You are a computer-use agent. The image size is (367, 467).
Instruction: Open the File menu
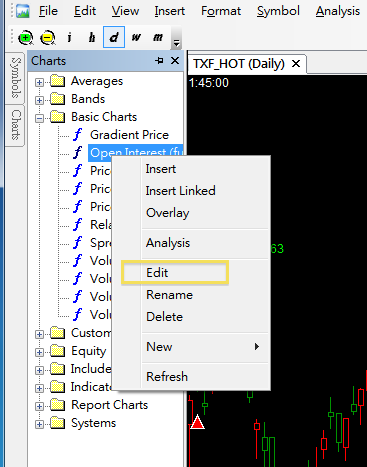point(48,11)
